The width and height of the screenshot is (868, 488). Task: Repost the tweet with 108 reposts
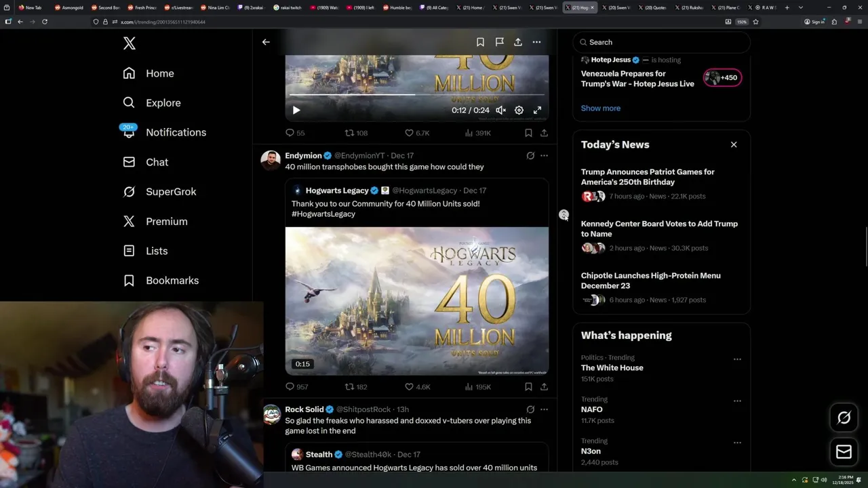(356, 133)
